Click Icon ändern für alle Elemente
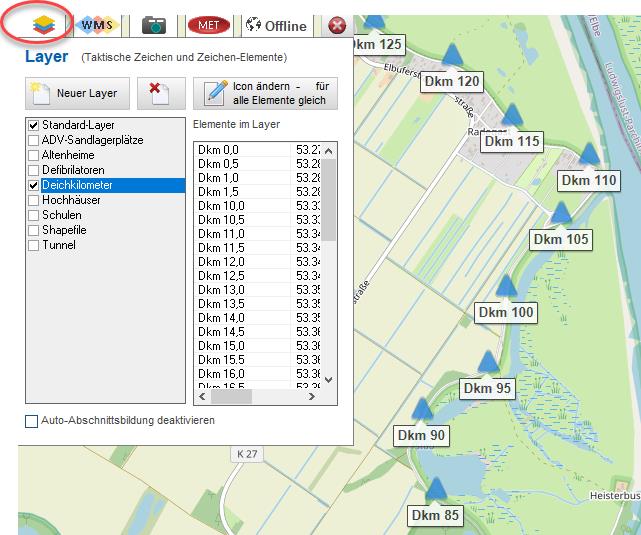This screenshot has width=641, height=535. [x=265, y=93]
